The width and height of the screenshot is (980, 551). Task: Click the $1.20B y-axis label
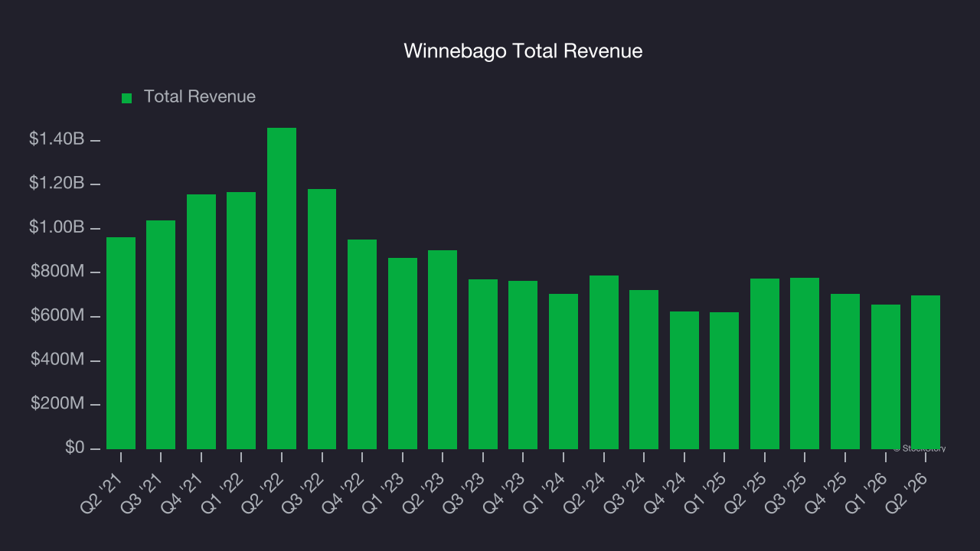coord(57,183)
